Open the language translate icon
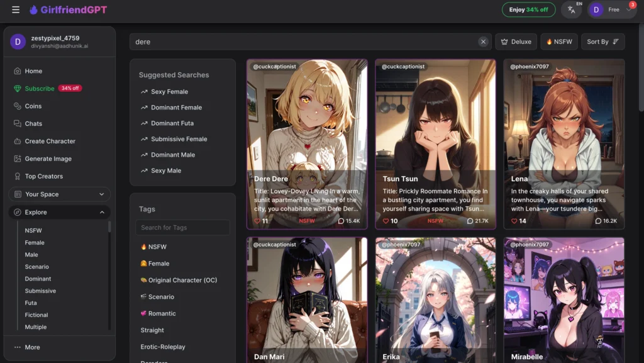Viewport: 644px width, 363px height. pos(571,9)
